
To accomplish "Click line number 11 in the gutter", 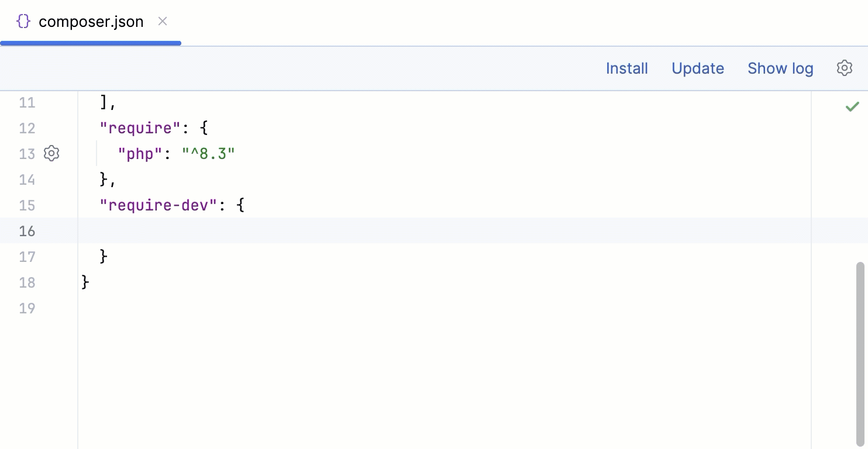I will pyautogui.click(x=27, y=102).
